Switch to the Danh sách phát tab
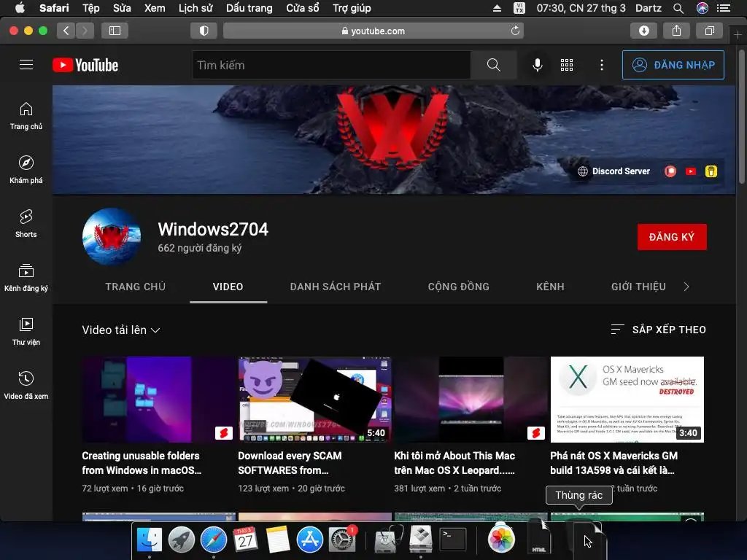 (336, 287)
